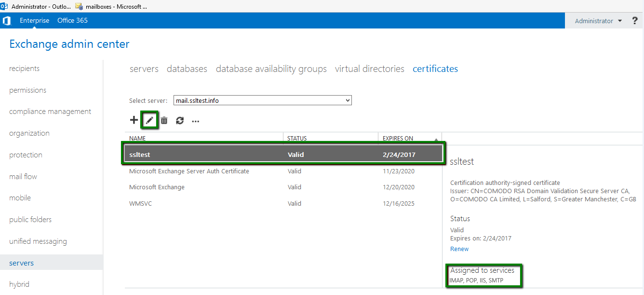The image size is (644, 295).
Task: Click the 12/20/2020 expiry date cell
Action: (399, 187)
